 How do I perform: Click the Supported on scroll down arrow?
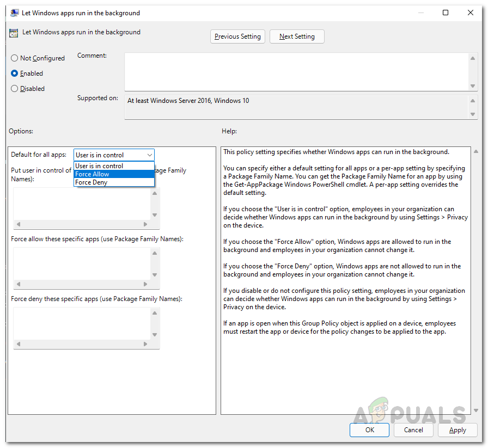[473, 114]
